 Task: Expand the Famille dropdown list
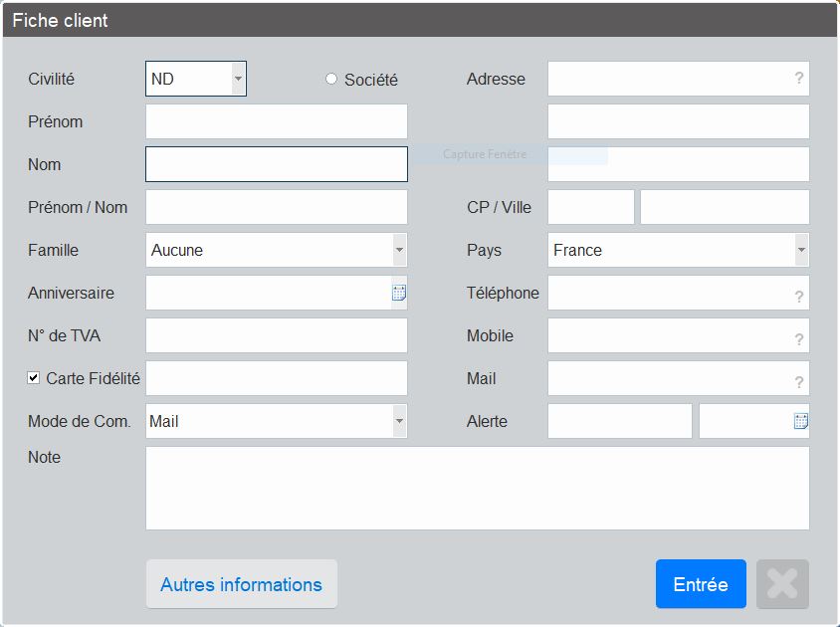click(x=399, y=250)
